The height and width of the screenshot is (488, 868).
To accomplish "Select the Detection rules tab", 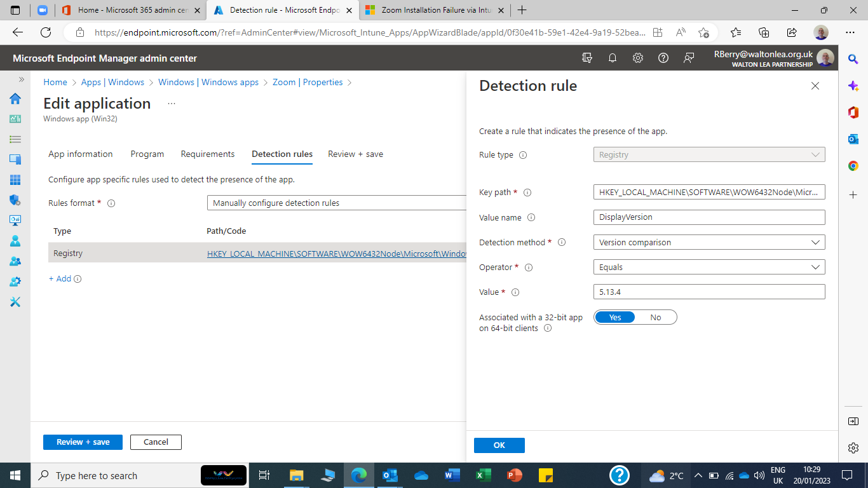I will point(282,154).
